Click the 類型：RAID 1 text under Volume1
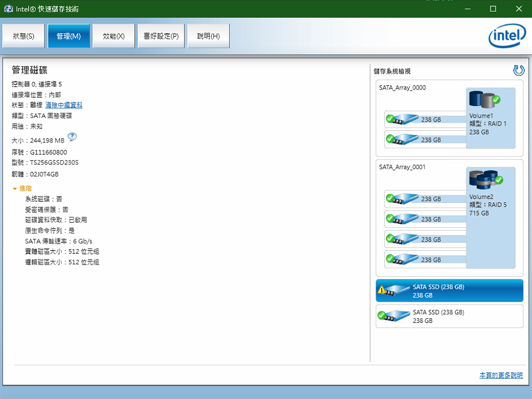Viewport: 532px width, 399px height. tap(488, 124)
